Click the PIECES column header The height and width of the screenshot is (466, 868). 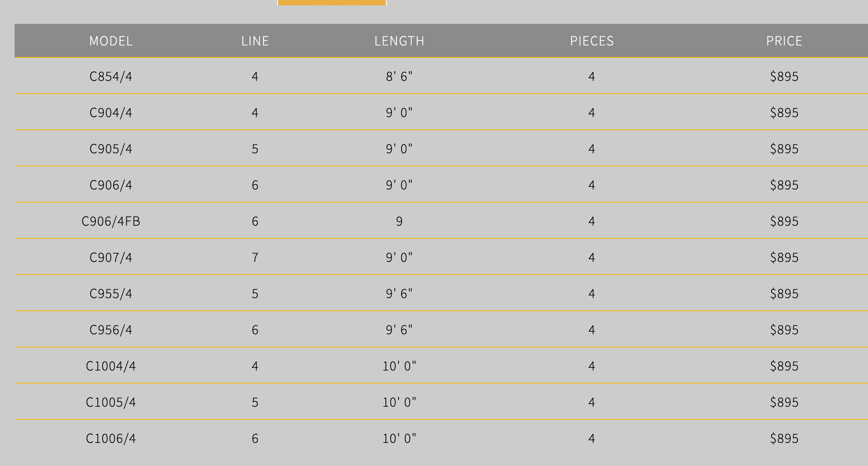(592, 41)
